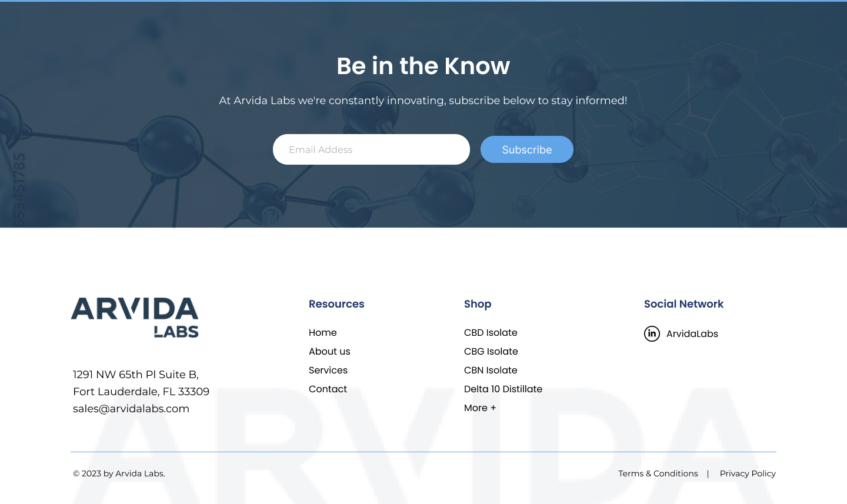
Task: Click the Email Address input field
Action: (x=371, y=149)
